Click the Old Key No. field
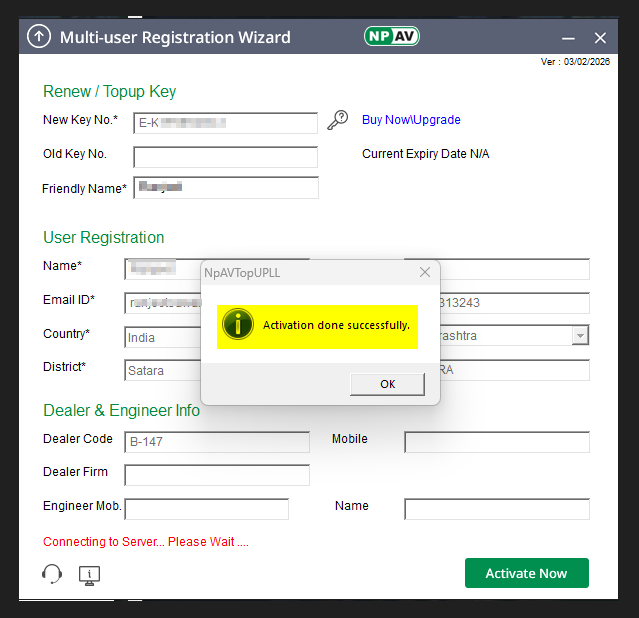Image resolution: width=639 pixels, height=618 pixels. click(225, 157)
